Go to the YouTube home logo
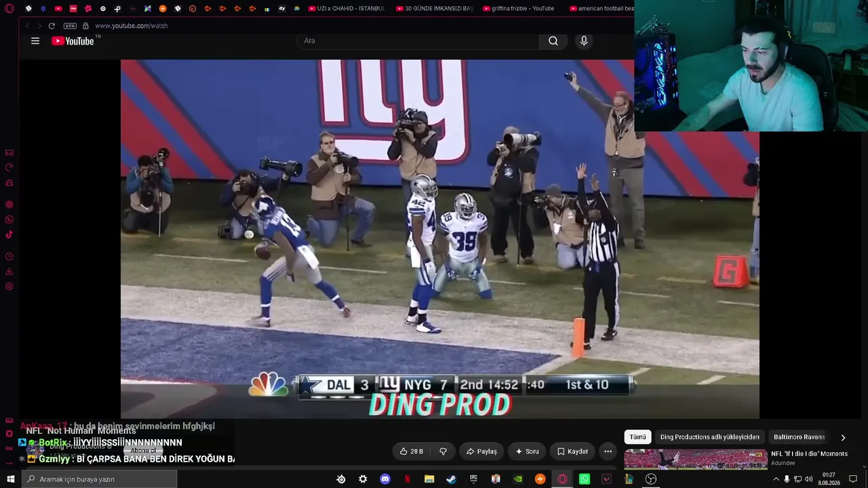 73,41
